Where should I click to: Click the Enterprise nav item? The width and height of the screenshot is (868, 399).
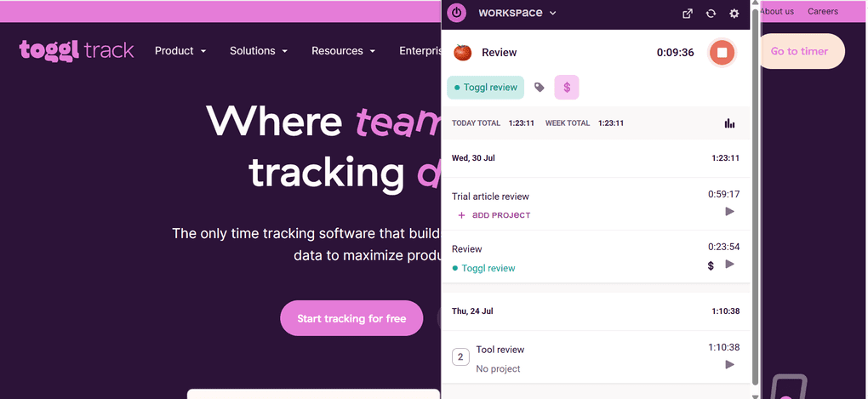[420, 51]
